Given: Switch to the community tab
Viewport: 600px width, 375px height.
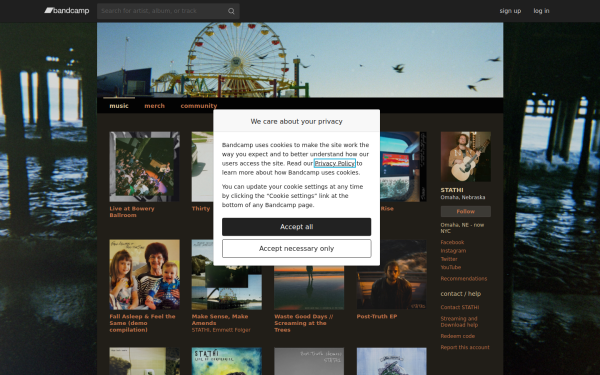Looking at the screenshot, I should (x=199, y=106).
